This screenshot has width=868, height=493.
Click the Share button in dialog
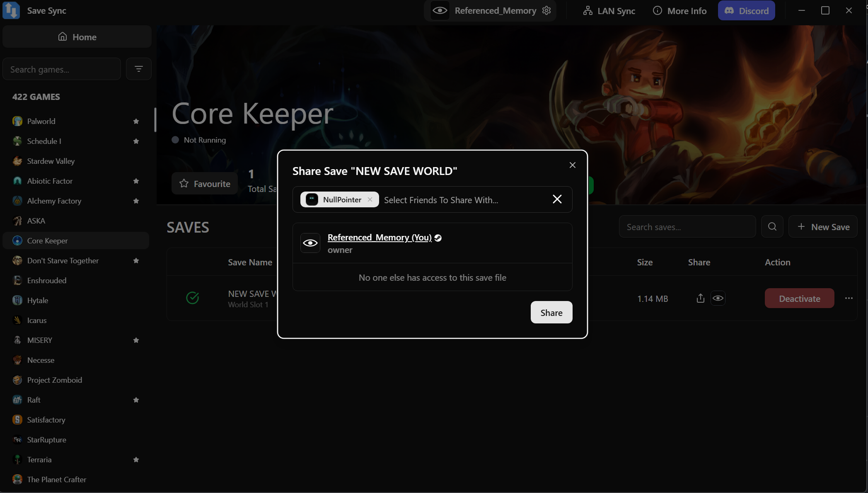pos(551,312)
